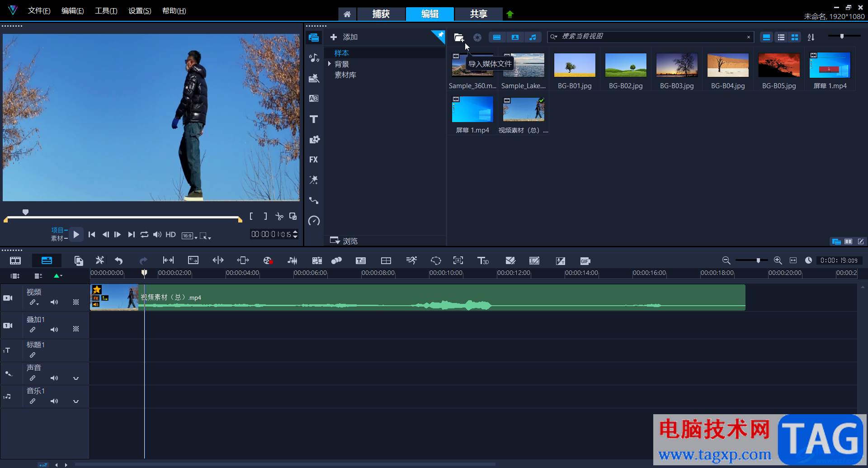868x468 pixels.
Task: Open the Media library panel icon
Action: point(314,38)
